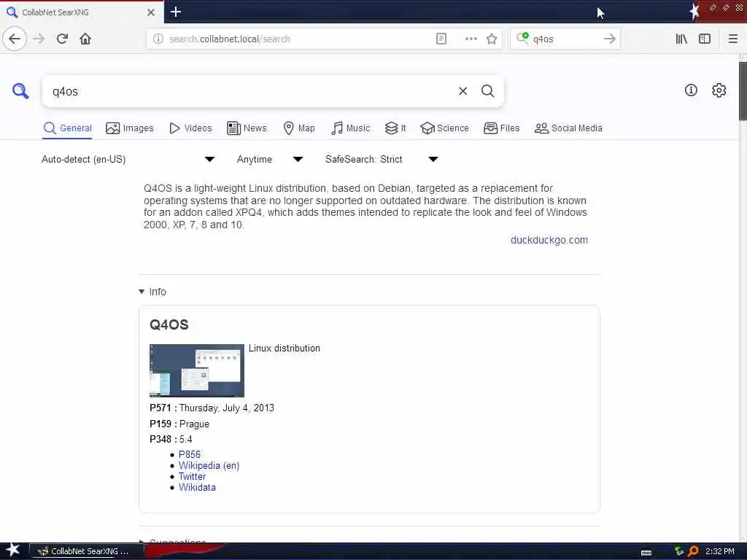Submit the q4os search bar arrow

[609, 39]
